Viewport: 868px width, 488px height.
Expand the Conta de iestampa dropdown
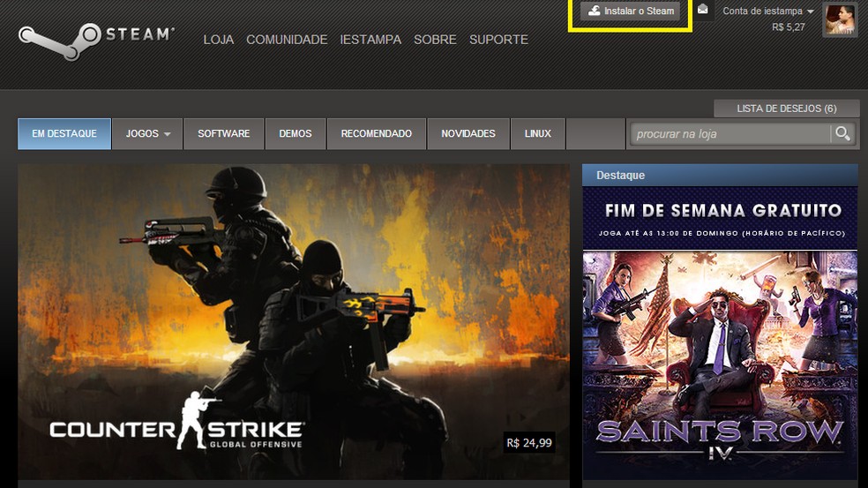[x=767, y=11]
